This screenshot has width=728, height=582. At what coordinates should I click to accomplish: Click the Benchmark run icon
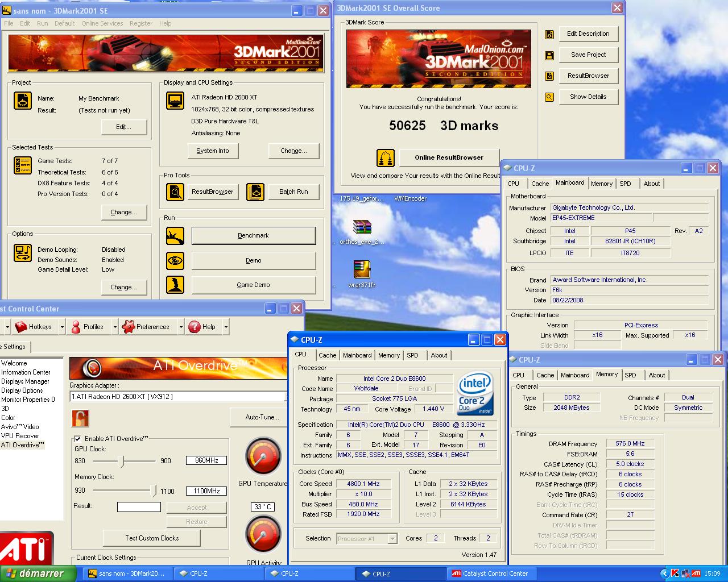click(175, 235)
